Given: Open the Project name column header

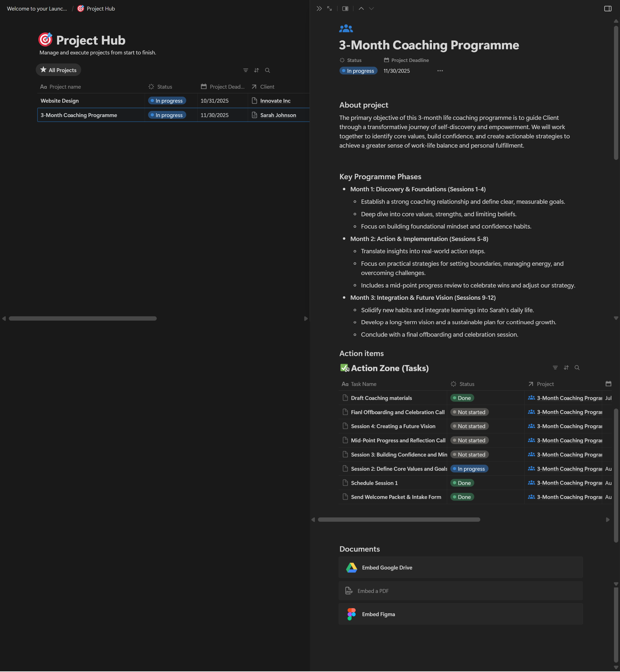Looking at the screenshot, I should point(91,87).
